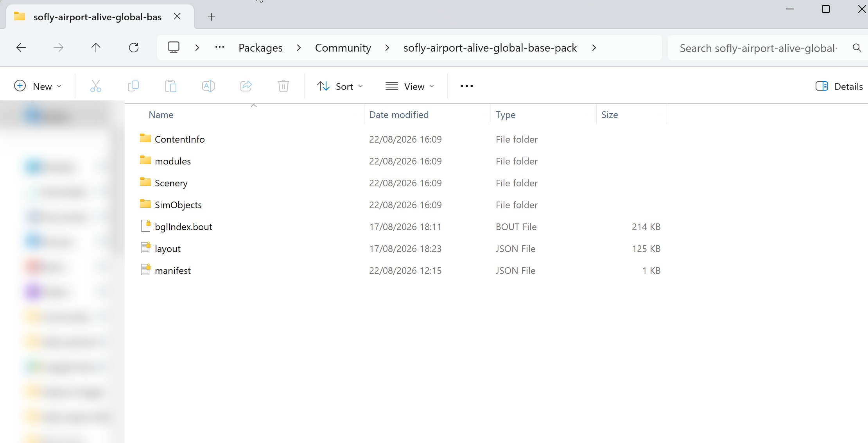Expand the chevron after Packages breadcrumb

pyautogui.click(x=299, y=48)
